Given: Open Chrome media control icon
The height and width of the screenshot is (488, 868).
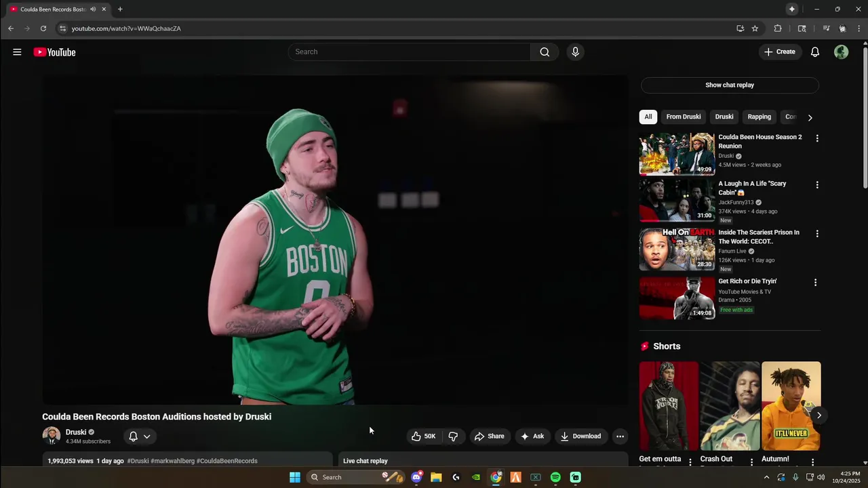Looking at the screenshot, I should 826,28.
